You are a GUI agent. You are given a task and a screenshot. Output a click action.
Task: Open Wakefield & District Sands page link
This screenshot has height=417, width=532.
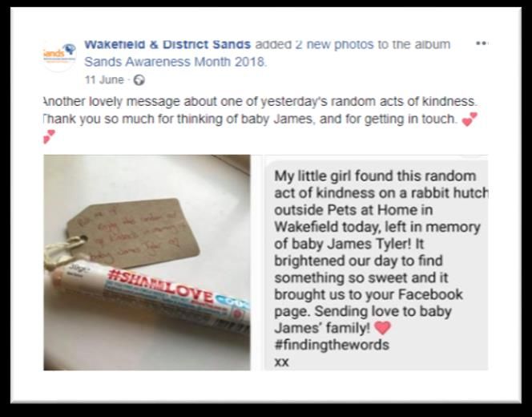167,44
